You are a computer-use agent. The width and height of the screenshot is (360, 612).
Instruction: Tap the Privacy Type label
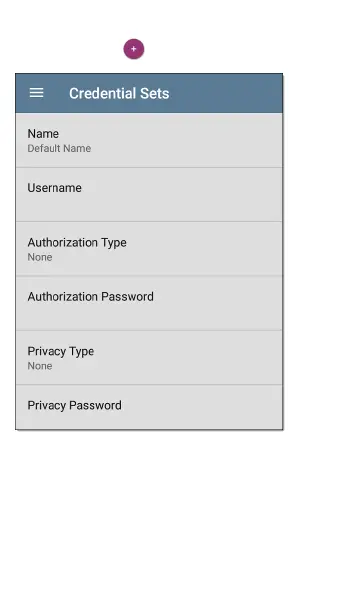(61, 351)
